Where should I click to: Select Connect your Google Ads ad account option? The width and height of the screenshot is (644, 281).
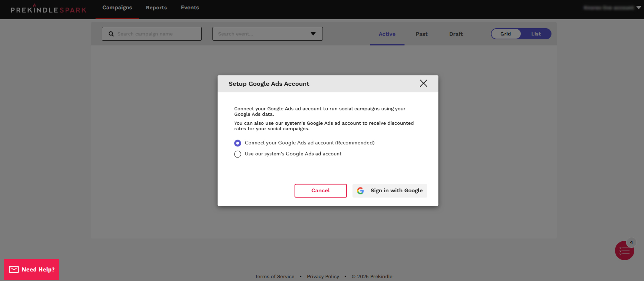point(238,143)
